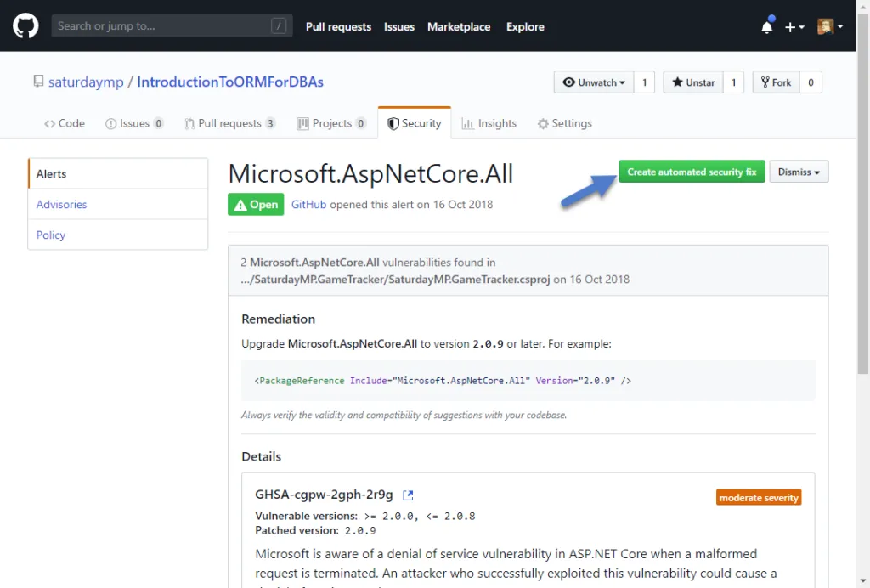Switch to the repo Pull requests tab
This screenshot has height=588, width=870.
click(229, 123)
